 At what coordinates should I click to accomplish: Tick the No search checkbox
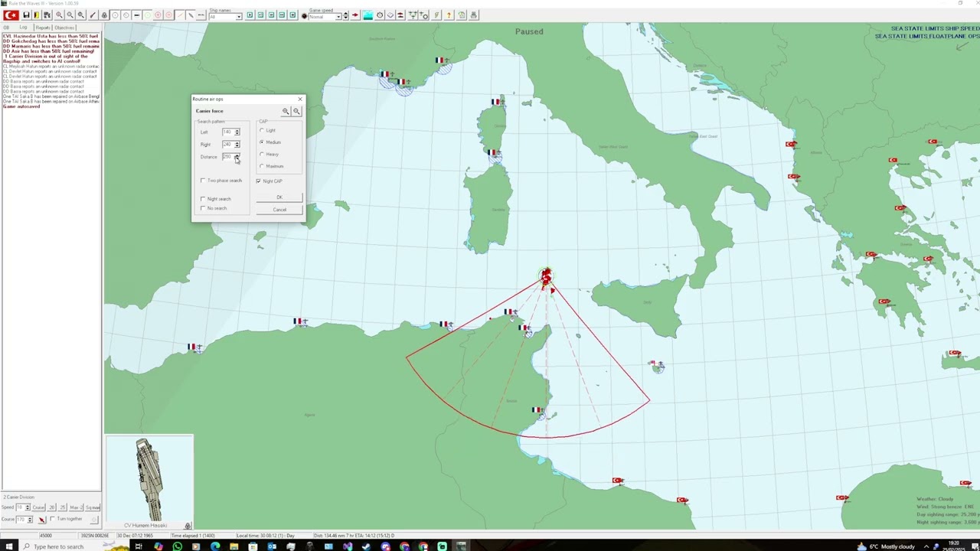click(203, 208)
